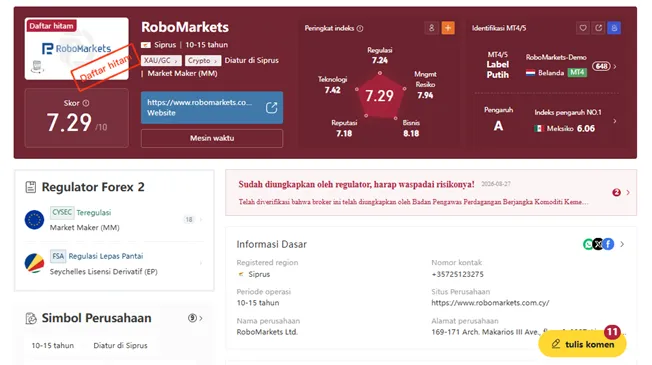Viewport: 652px width, 365px height.
Task: Open the CYSEC Teregulasi link
Action: 94,212
